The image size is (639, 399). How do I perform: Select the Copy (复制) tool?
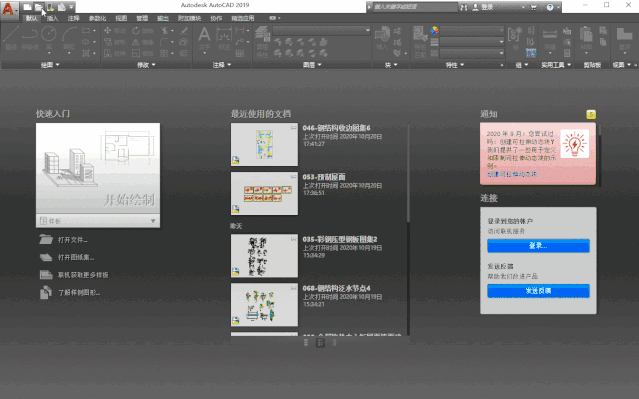pyautogui.click(x=115, y=42)
